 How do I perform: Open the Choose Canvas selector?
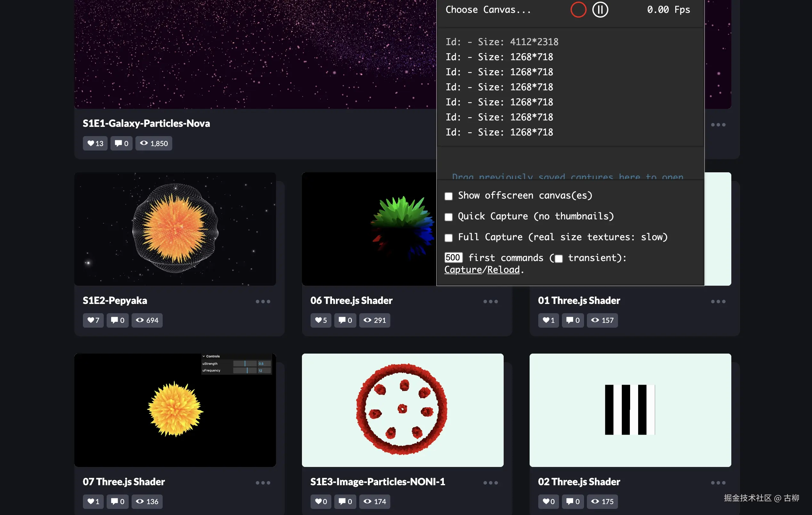click(x=488, y=9)
